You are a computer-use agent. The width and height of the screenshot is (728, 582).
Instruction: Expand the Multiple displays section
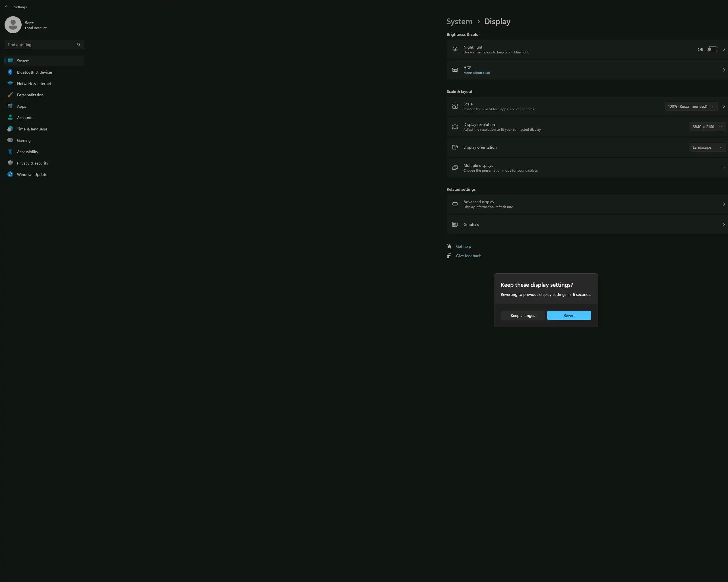724,168
